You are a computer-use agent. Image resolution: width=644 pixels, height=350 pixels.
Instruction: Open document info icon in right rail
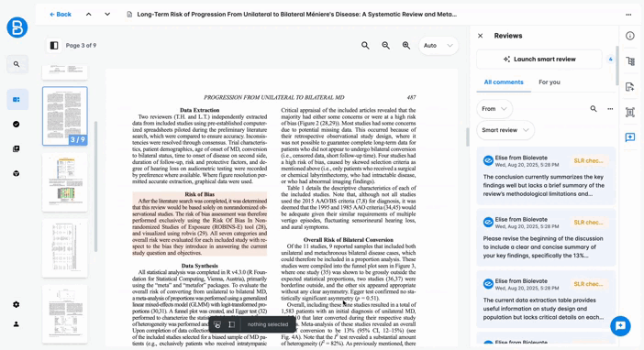click(630, 36)
